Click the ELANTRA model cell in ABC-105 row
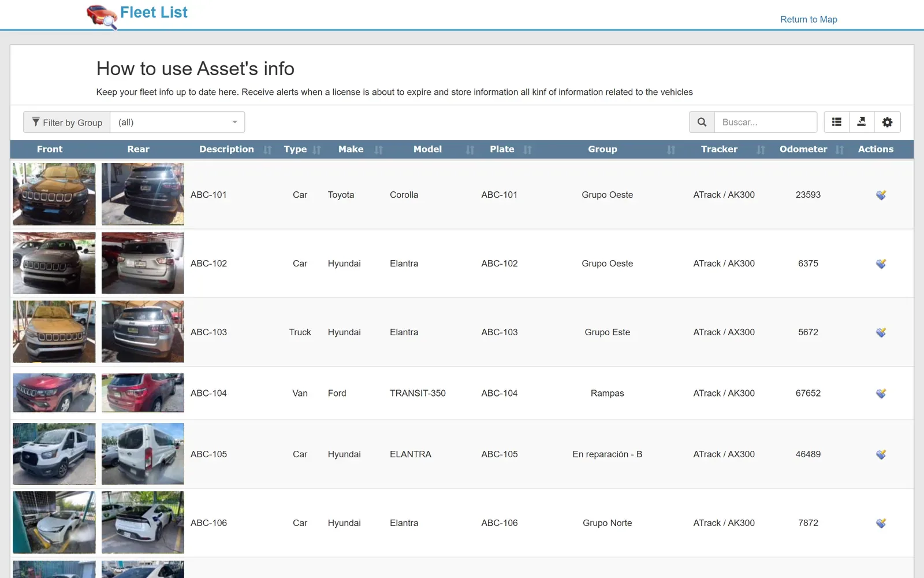 pos(410,454)
